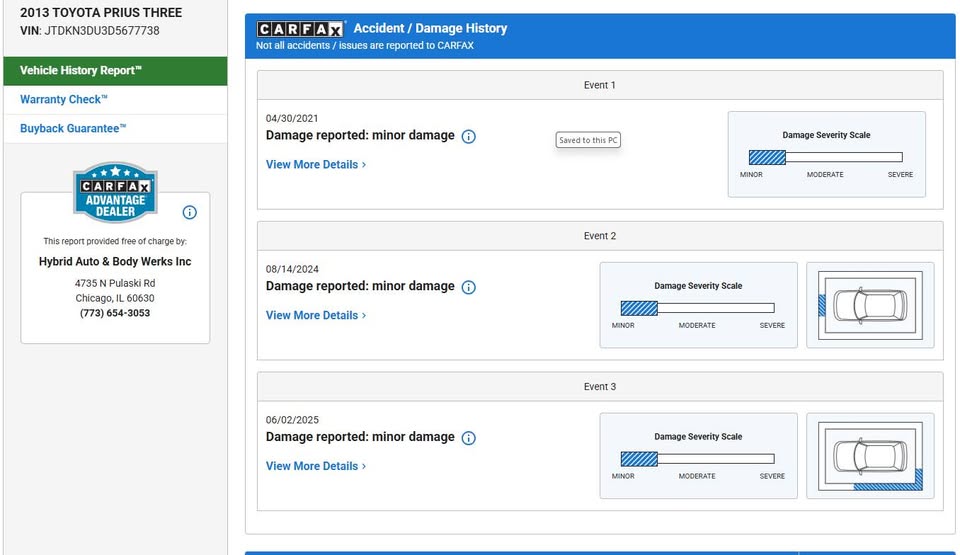Open Vehicle History Report tab

pyautogui.click(x=115, y=70)
